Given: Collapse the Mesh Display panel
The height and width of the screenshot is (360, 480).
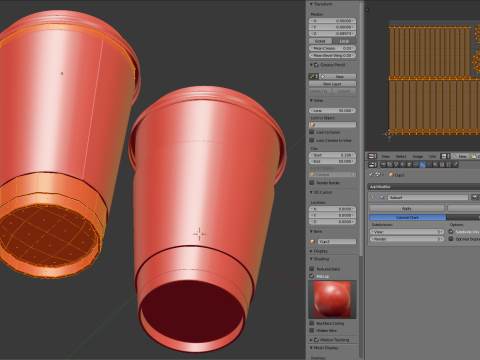Looking at the screenshot, I should [311, 348].
